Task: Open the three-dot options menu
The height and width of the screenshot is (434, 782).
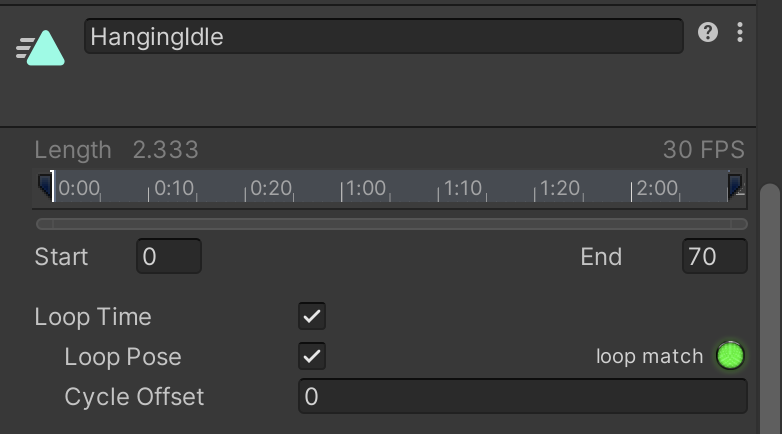Action: pos(740,33)
